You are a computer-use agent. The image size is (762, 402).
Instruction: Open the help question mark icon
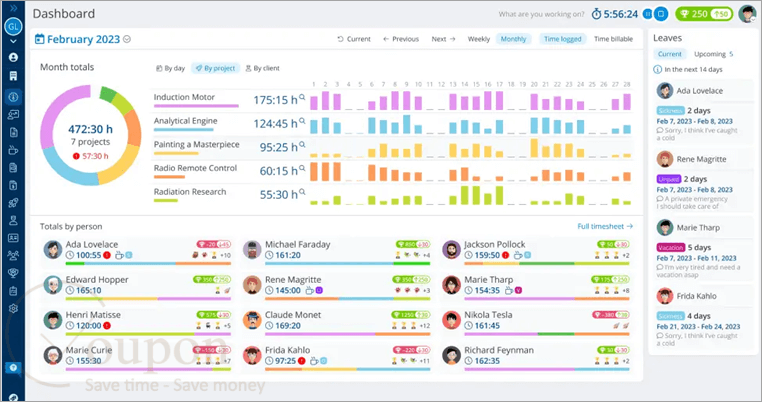tap(13, 367)
